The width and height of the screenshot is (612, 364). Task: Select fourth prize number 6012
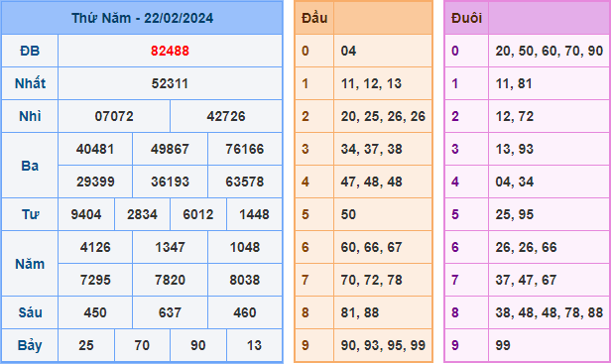[x=198, y=214]
